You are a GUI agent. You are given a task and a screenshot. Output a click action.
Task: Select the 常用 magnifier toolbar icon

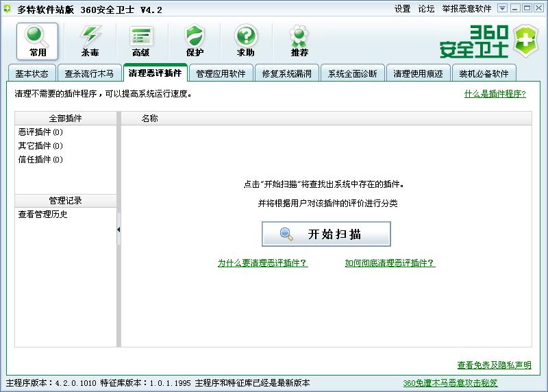click(37, 41)
